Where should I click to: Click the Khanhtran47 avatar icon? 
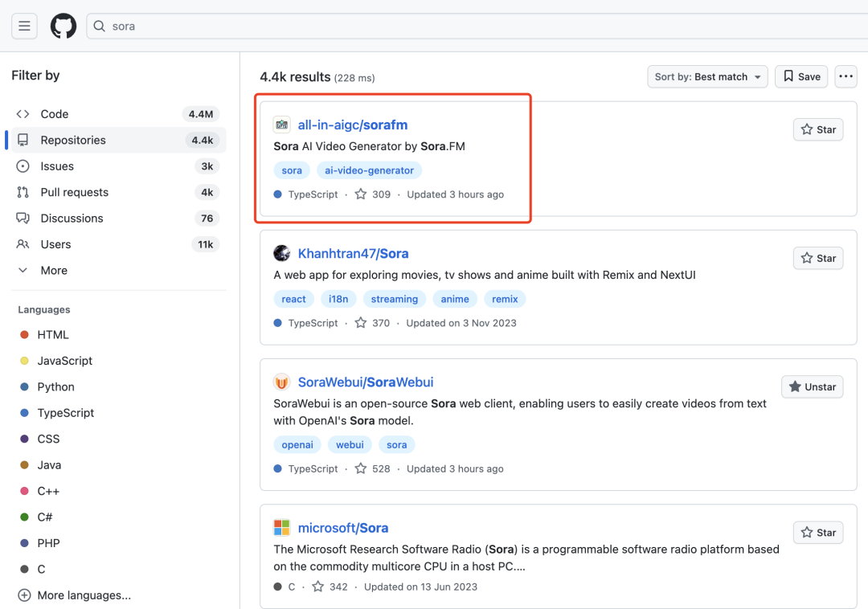282,253
